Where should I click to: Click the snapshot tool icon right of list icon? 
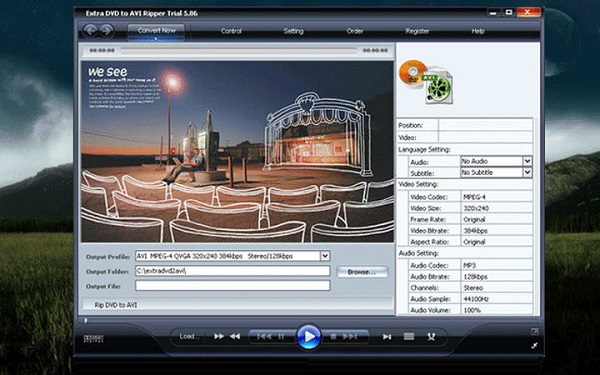(x=431, y=336)
